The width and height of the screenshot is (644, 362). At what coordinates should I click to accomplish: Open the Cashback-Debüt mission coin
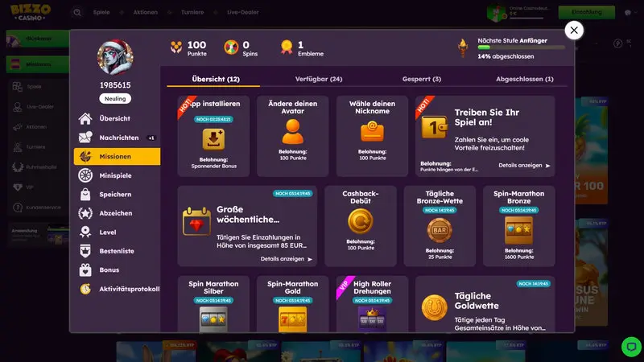(x=360, y=221)
